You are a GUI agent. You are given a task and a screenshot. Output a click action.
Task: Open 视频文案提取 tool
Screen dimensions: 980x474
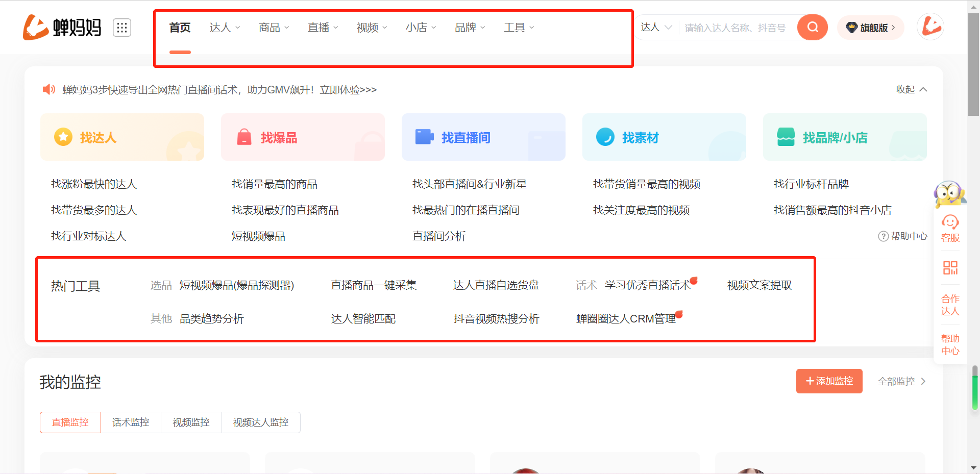click(x=759, y=285)
